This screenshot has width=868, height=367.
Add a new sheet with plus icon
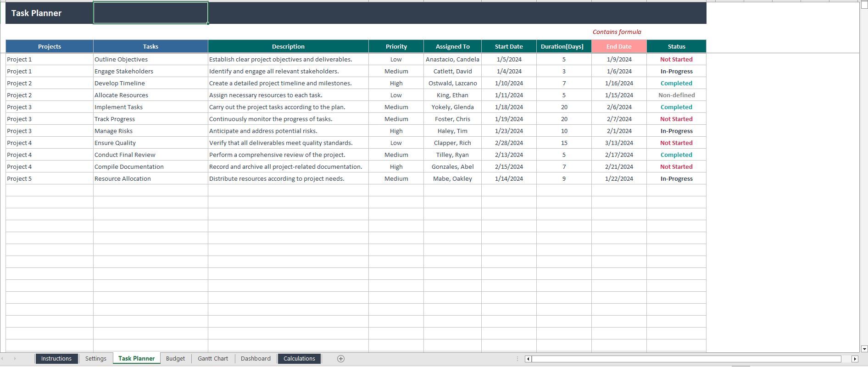pyautogui.click(x=340, y=359)
